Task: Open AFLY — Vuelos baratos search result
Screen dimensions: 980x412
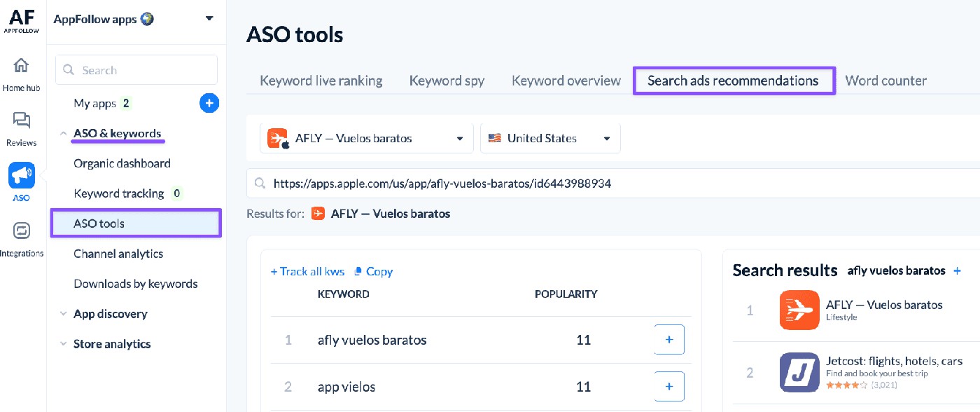Action: (884, 305)
